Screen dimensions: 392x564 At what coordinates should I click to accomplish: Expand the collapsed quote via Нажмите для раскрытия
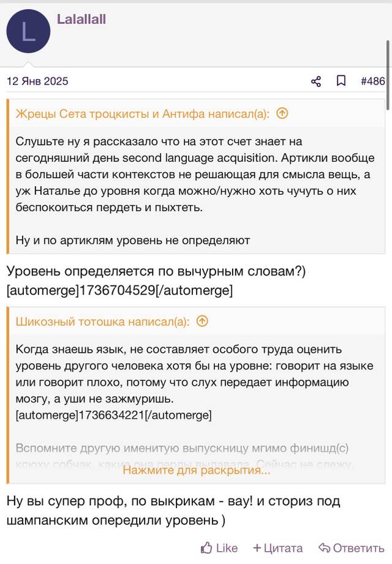click(197, 470)
